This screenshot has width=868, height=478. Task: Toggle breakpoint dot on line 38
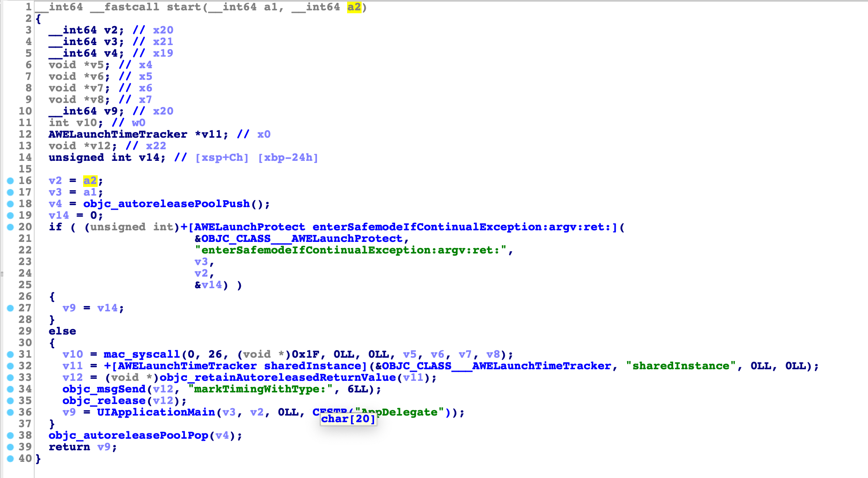pyautogui.click(x=10, y=435)
